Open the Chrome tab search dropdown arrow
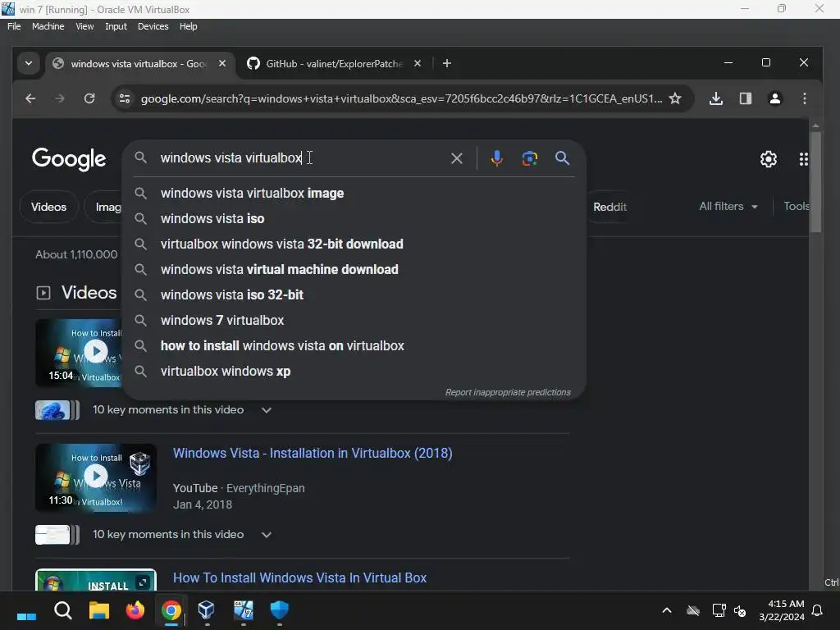 click(29, 63)
